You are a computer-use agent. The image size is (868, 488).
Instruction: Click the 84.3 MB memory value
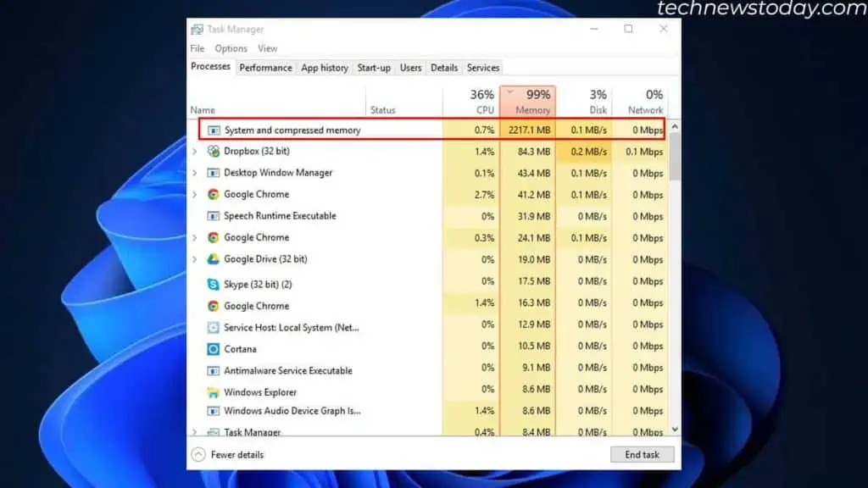pos(534,152)
